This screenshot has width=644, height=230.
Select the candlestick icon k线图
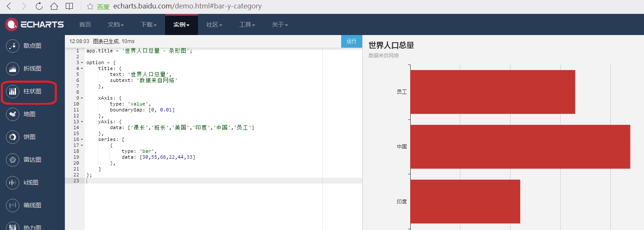[x=13, y=182]
